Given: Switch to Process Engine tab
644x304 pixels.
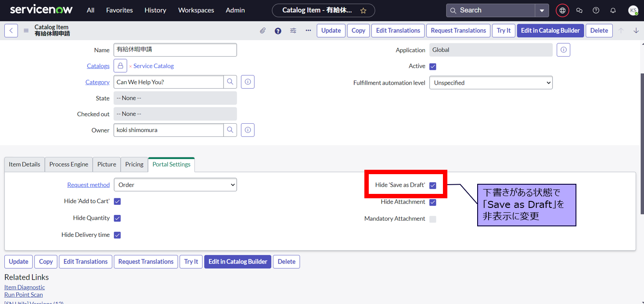Looking at the screenshot, I should pyautogui.click(x=69, y=164).
